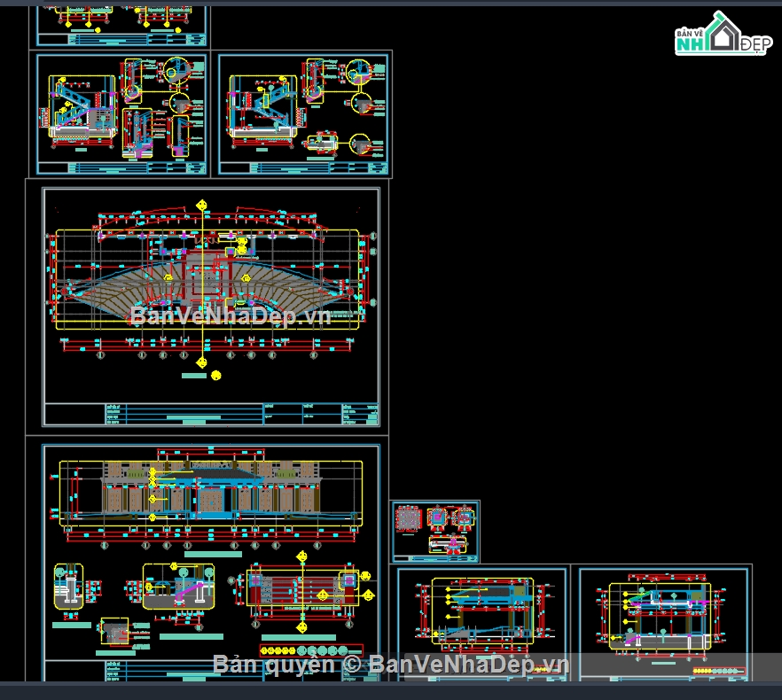Screen dimensions: 782x700
Task: Select the left staircase detail sheet
Action: click(x=121, y=114)
